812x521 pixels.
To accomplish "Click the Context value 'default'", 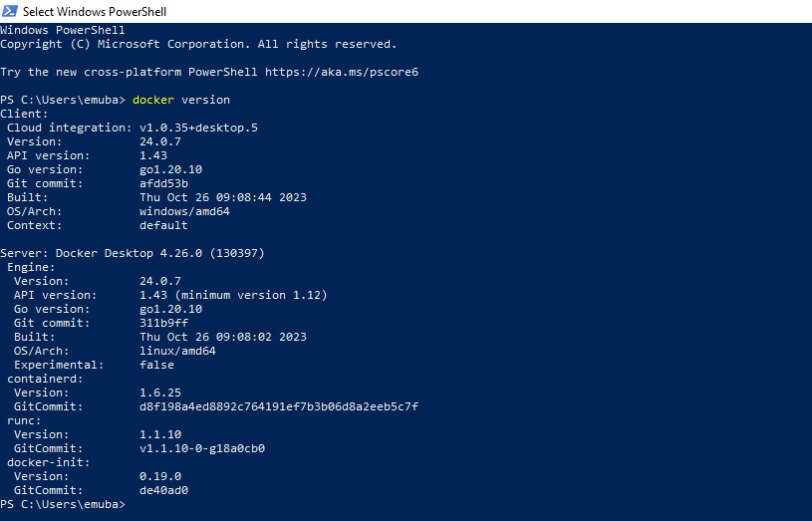I will click(x=163, y=226).
